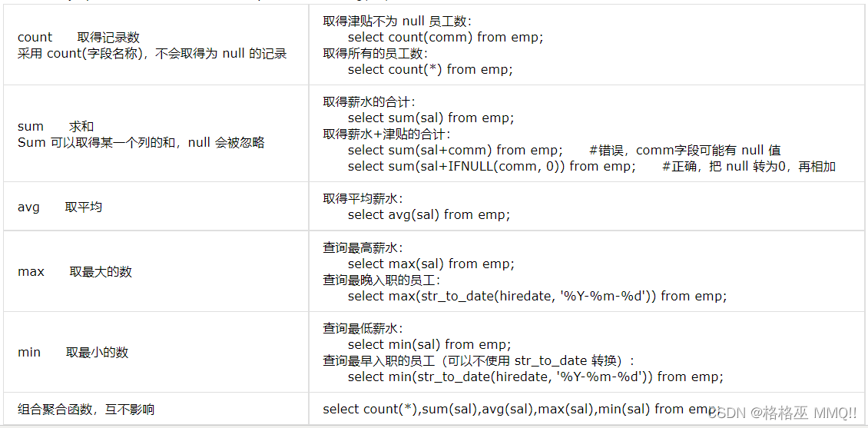Click the 'avg 取平均' label
This screenshot has height=428, width=868.
(x=60, y=207)
